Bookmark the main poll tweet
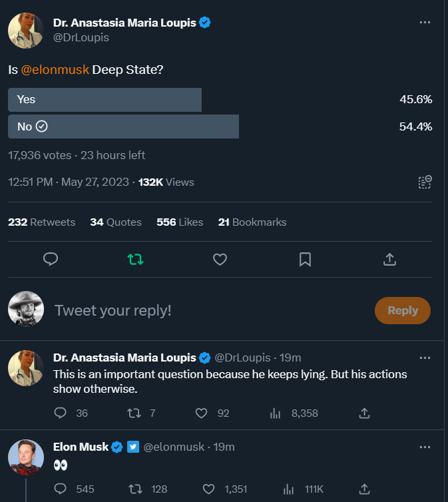Screen dimensions: 448x502 click(x=305, y=259)
